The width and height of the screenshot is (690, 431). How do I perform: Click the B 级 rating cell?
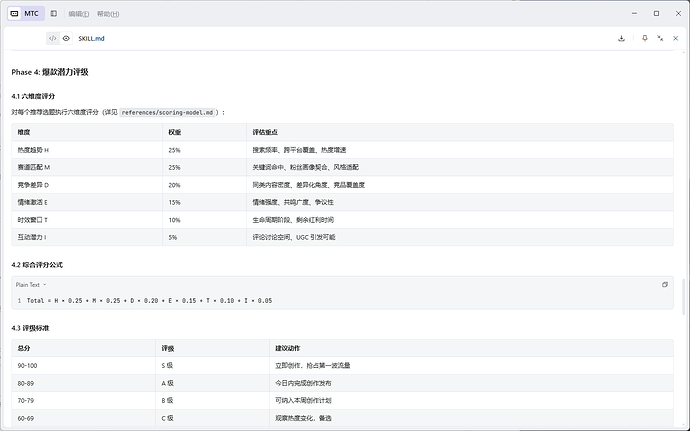point(213,401)
